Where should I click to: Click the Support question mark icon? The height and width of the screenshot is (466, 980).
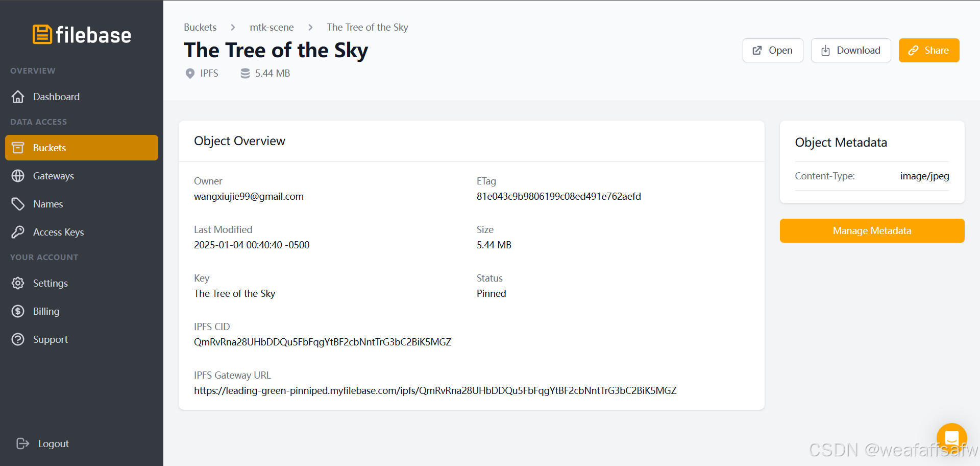[x=18, y=339]
